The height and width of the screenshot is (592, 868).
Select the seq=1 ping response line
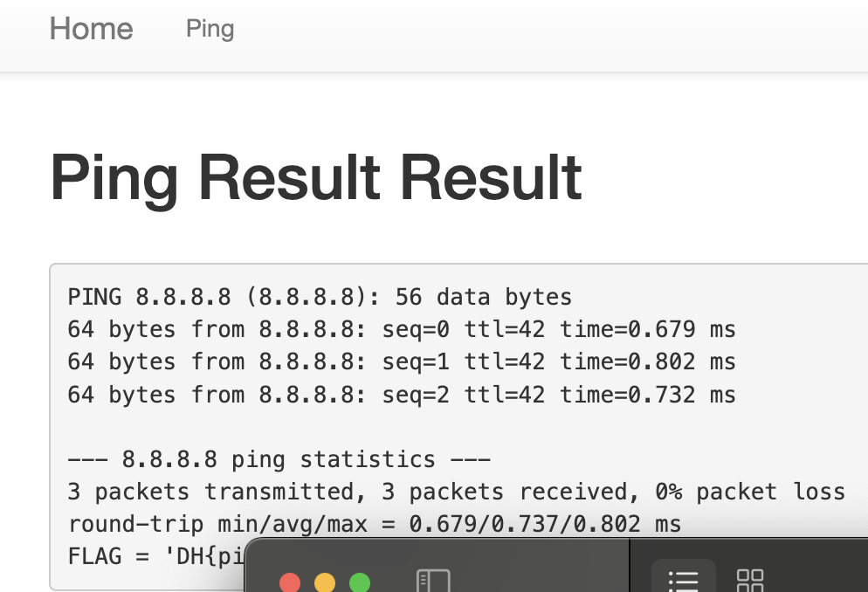pos(402,361)
